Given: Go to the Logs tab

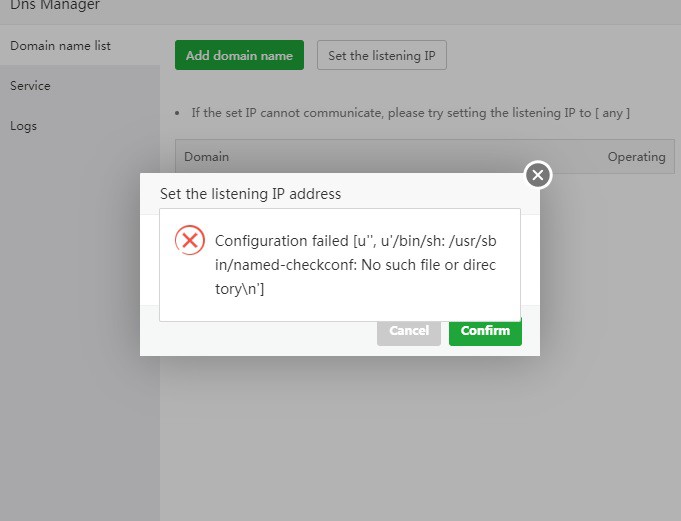Looking at the screenshot, I should pos(24,126).
